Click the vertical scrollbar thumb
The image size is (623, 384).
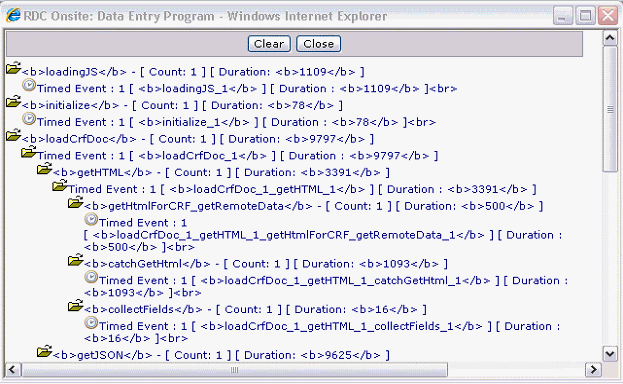point(610,109)
